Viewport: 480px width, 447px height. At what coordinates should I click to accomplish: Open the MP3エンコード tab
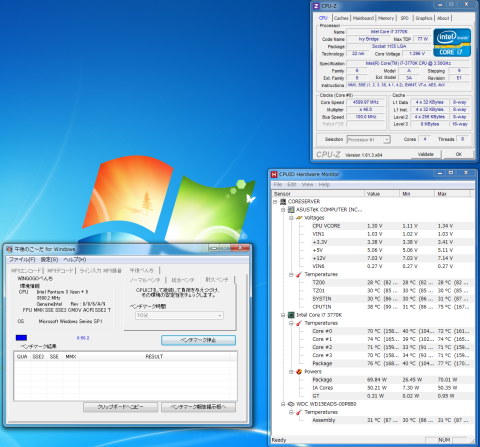pos(26,270)
